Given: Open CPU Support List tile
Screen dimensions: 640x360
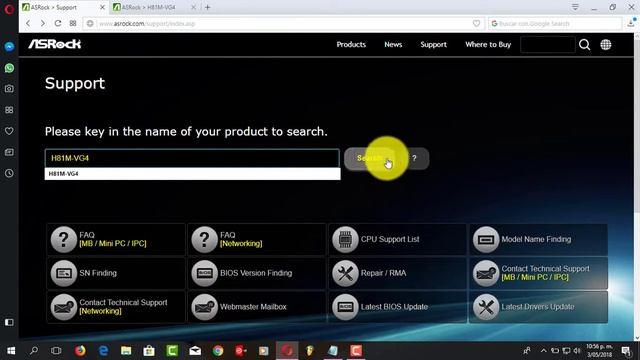Looking at the screenshot, I should [x=397, y=239].
